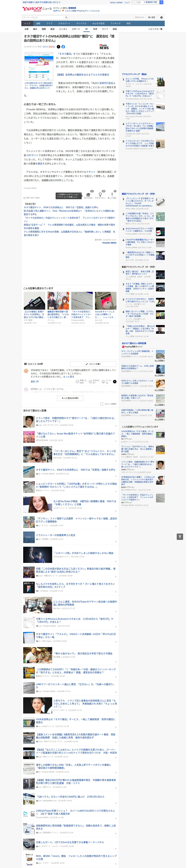This screenshot has height=868, width=186.
Task: Share the article on Facebook
Action: 63,47
